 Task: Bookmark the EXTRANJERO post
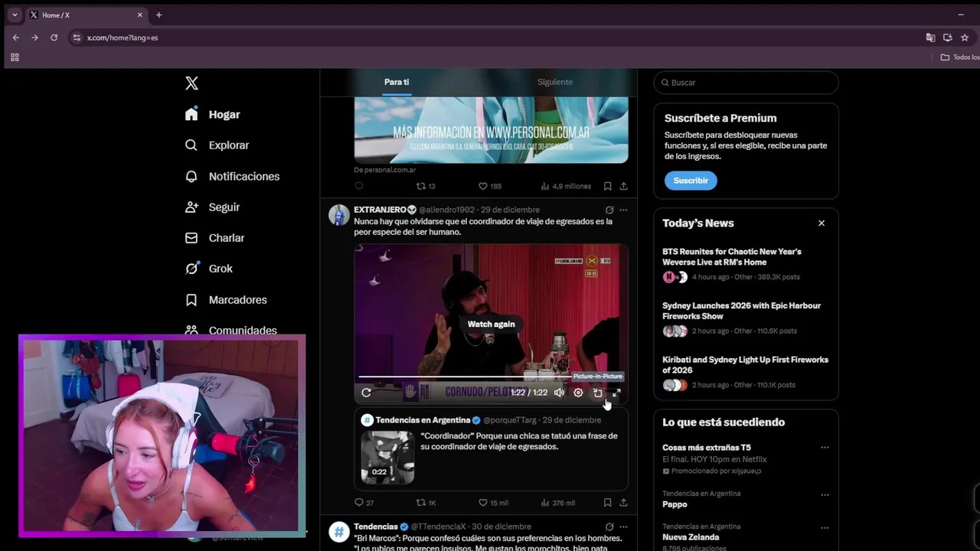tap(607, 503)
